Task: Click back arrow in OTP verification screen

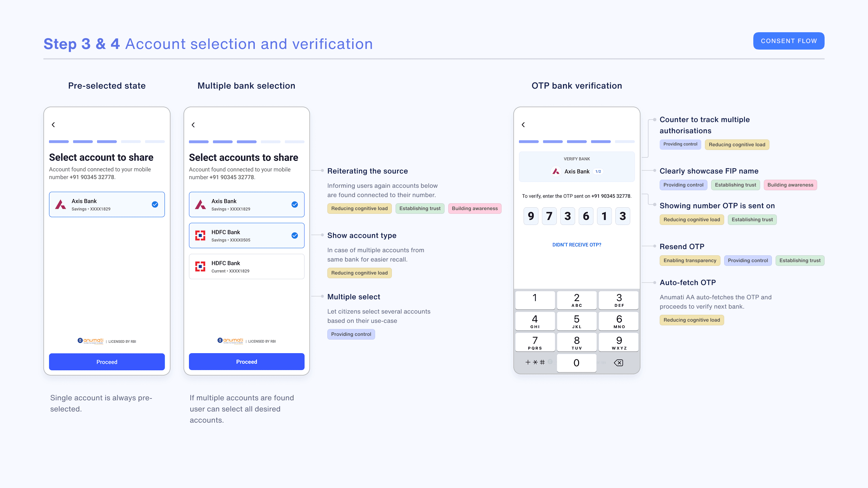Action: pos(523,125)
